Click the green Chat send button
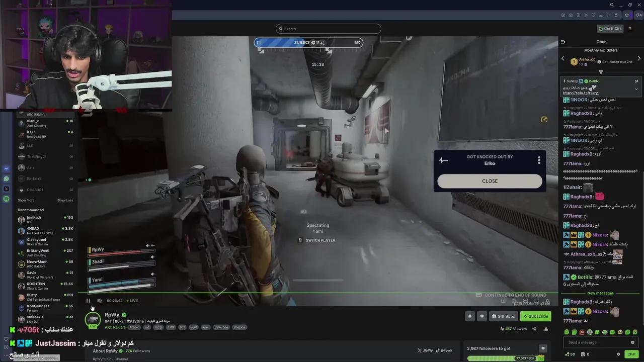Screen dimensions: 644x362 631,354
